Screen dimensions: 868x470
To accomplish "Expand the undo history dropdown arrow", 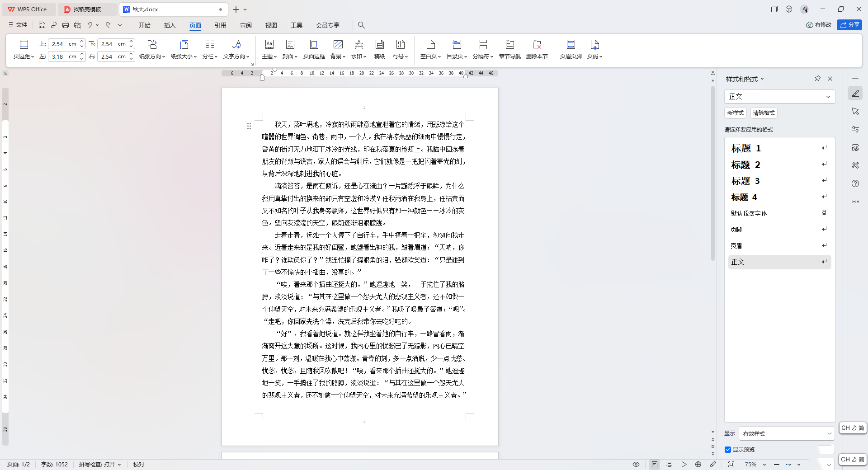I will pos(97,25).
